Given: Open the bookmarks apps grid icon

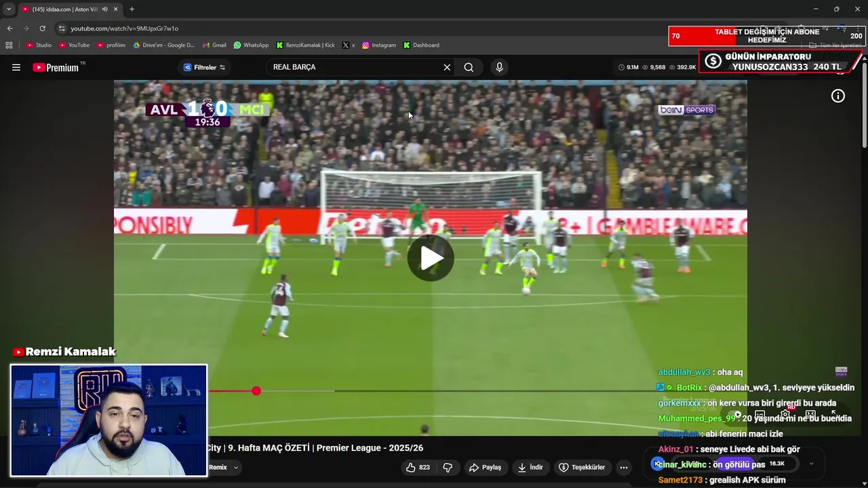Looking at the screenshot, I should click(9, 45).
